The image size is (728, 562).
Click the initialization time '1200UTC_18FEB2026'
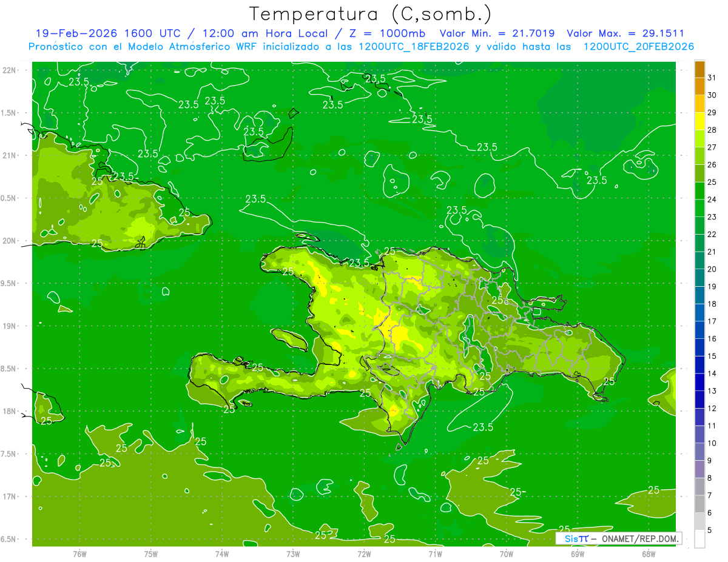click(x=414, y=47)
